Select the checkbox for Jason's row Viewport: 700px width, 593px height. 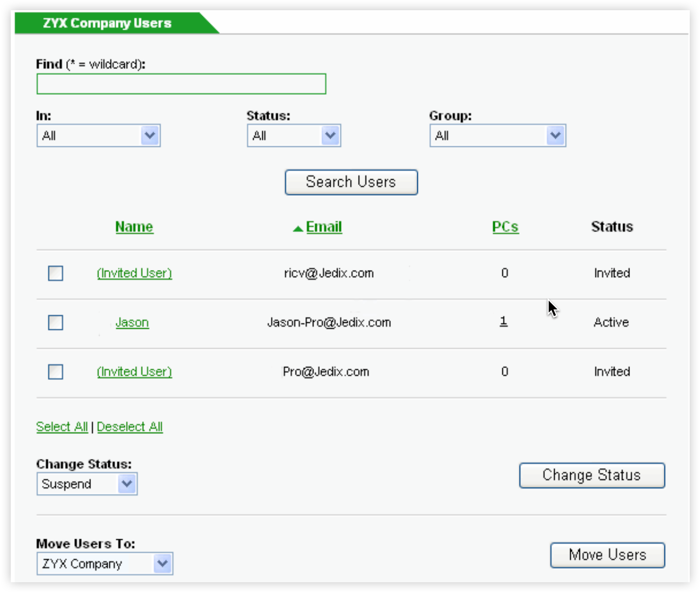pyautogui.click(x=55, y=323)
